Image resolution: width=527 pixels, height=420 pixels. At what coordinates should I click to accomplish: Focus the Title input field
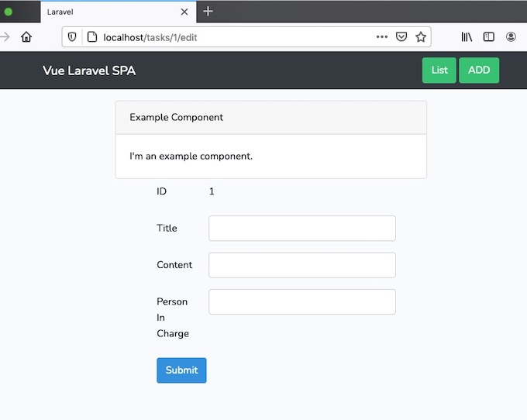point(302,229)
